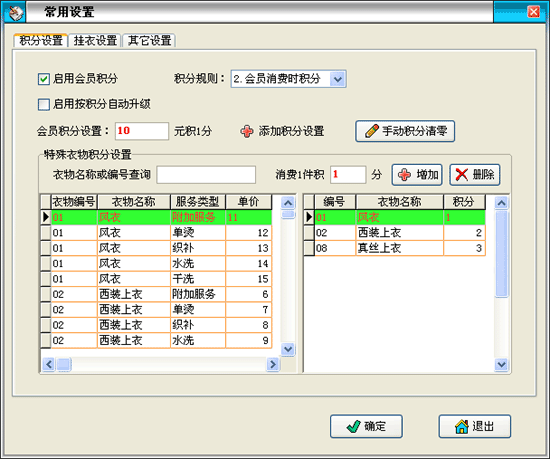Click down arrow of left table scrollbar

pyautogui.click(x=288, y=349)
